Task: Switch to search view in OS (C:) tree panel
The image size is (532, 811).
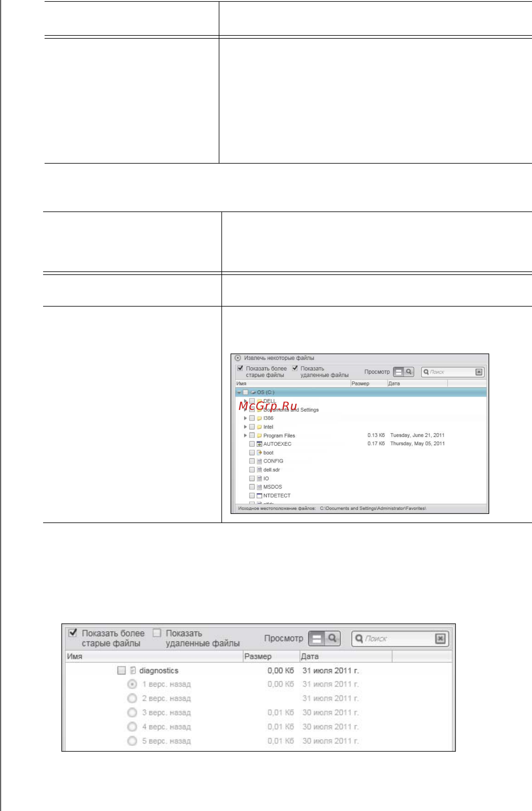Action: tap(409, 372)
